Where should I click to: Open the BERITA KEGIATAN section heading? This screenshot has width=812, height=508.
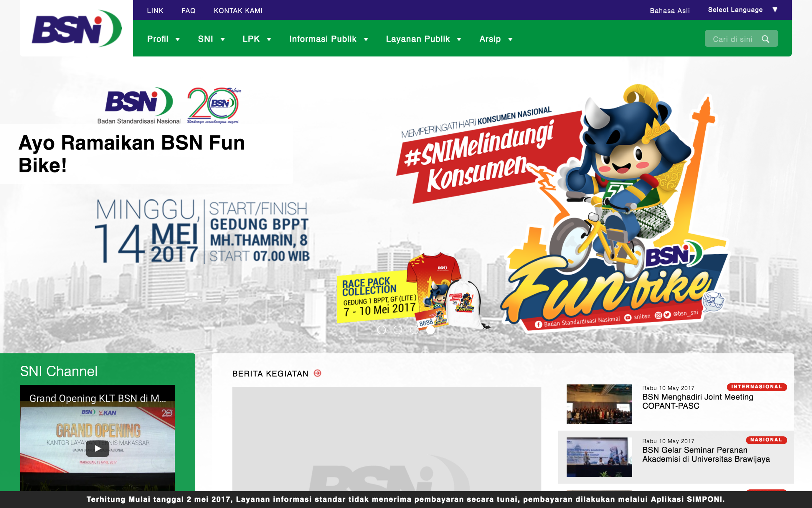270,374
